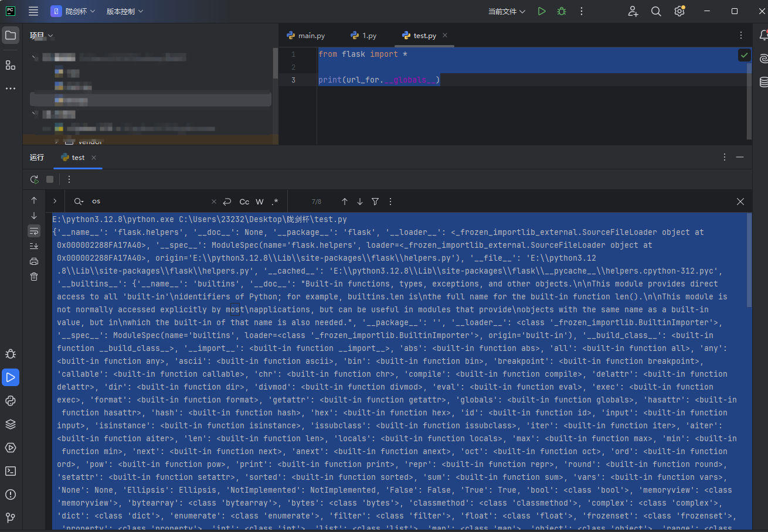Enable Regex (.*) search option
The image size is (768, 532).
click(275, 202)
